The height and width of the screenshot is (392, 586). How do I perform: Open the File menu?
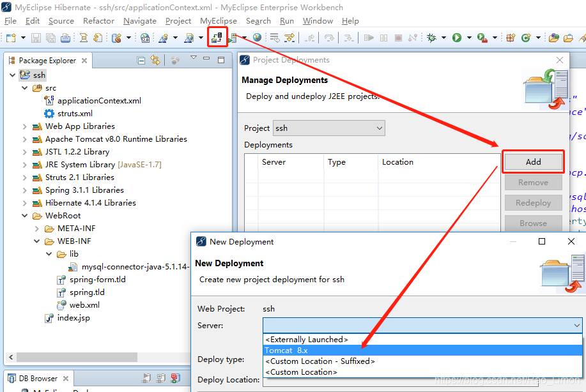point(10,21)
